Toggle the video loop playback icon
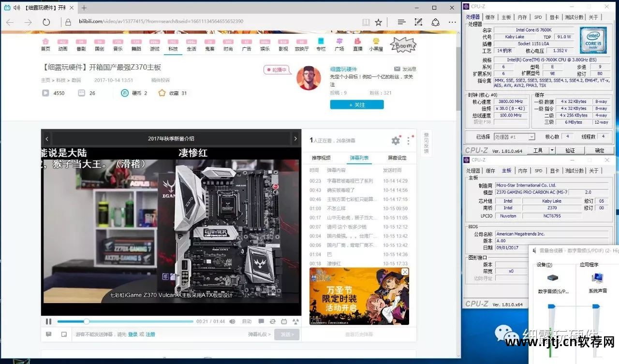The image size is (619, 364). click(273, 321)
